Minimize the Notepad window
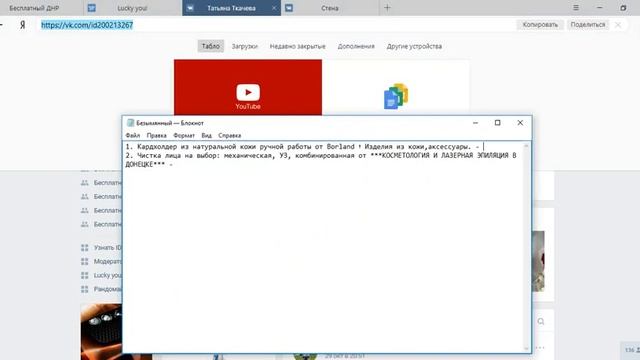 click(x=476, y=123)
